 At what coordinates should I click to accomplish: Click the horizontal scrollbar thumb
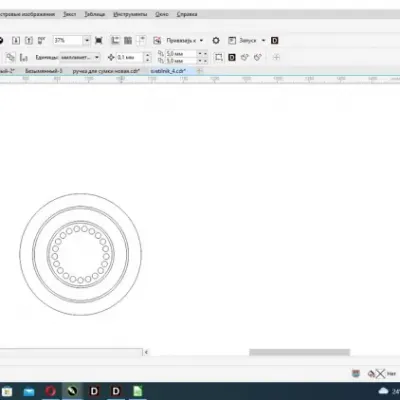coord(299,352)
